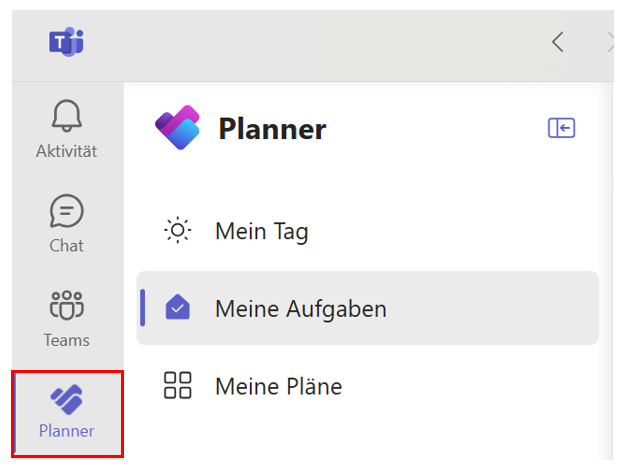Collapse the Planner navigation pane
The image size is (627, 466).
561,128
